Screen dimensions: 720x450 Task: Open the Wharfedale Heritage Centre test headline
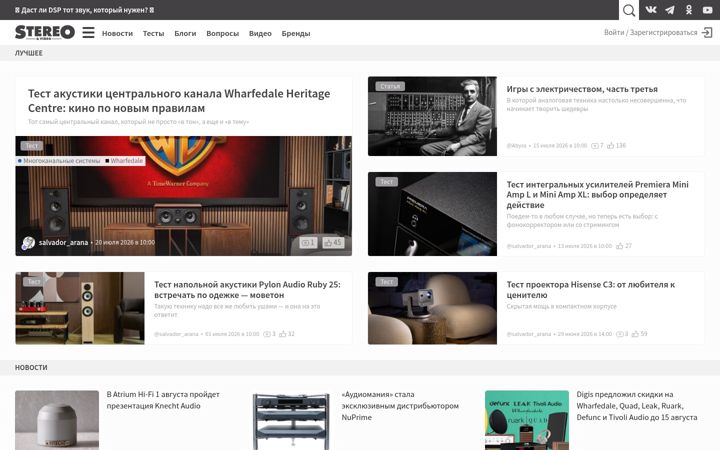[179, 101]
